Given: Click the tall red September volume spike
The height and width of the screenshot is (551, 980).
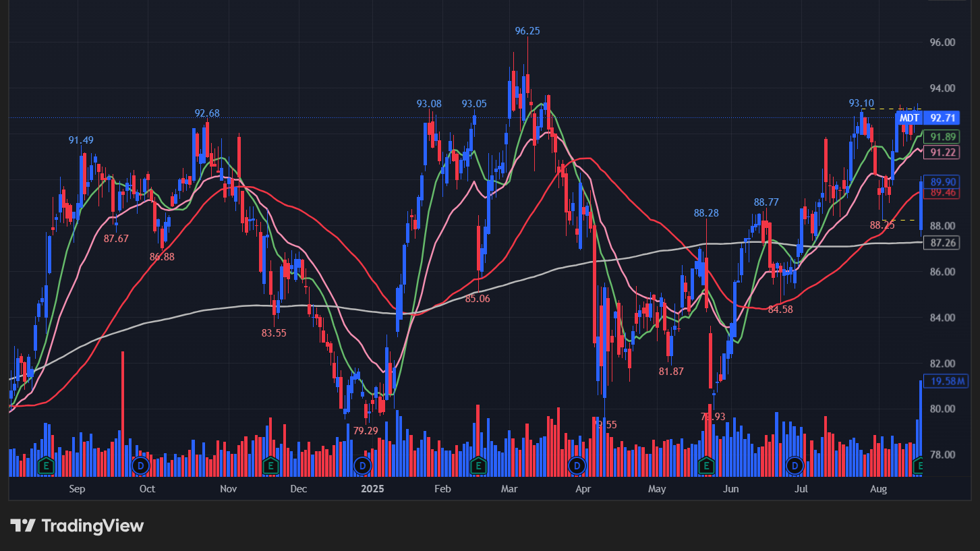Looking at the screenshot, I should coord(122,413).
